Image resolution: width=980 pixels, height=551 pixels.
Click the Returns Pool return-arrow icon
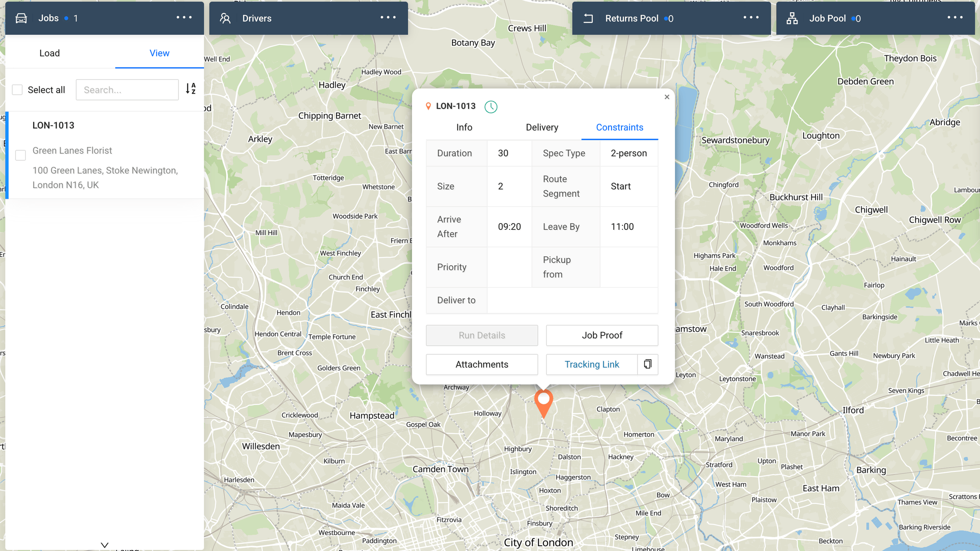(x=588, y=18)
